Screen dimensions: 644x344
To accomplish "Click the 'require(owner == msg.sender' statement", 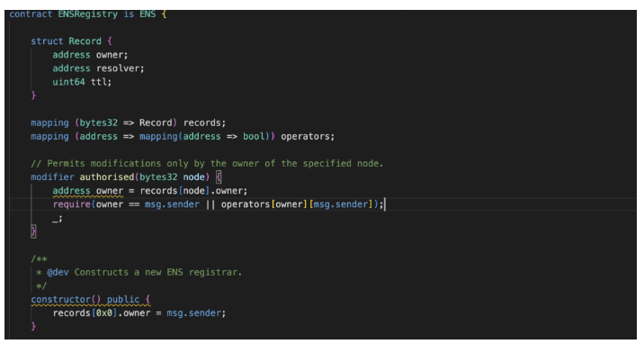I will (218, 204).
